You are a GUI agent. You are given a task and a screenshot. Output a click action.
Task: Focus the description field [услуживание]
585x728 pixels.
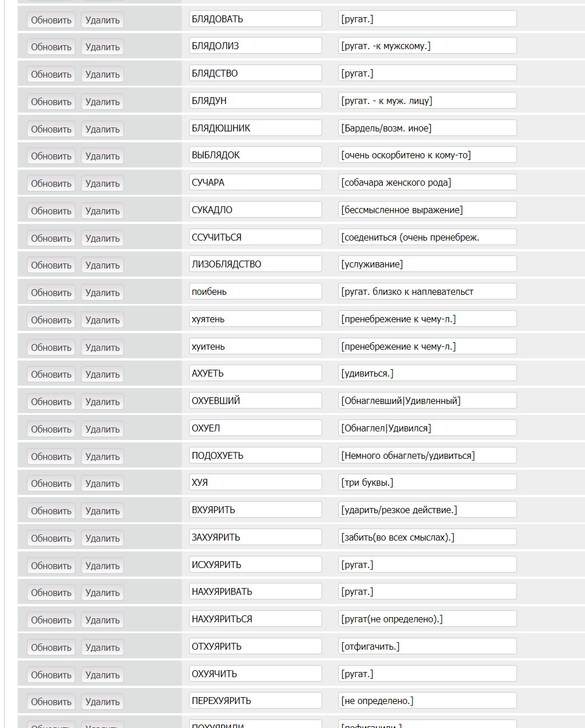pyautogui.click(x=427, y=264)
